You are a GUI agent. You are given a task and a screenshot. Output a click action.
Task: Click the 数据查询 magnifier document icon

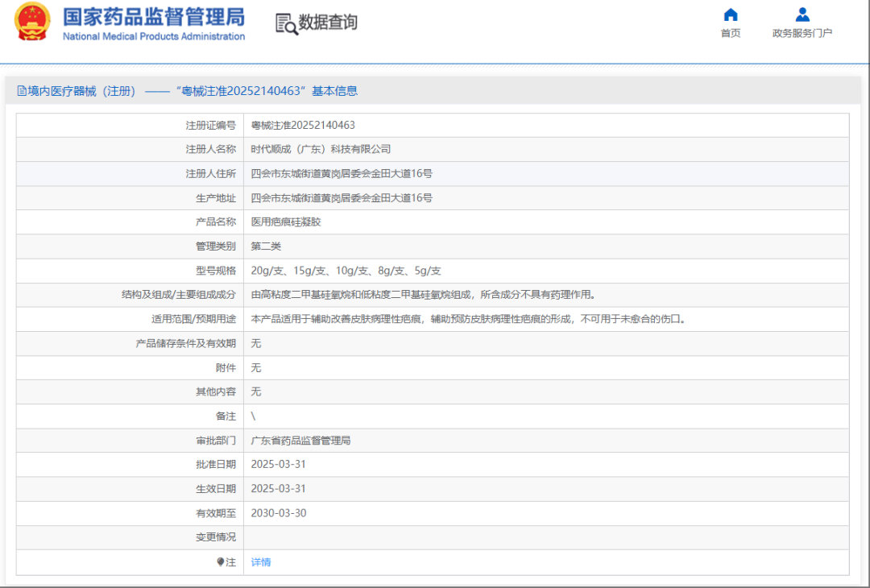click(287, 23)
